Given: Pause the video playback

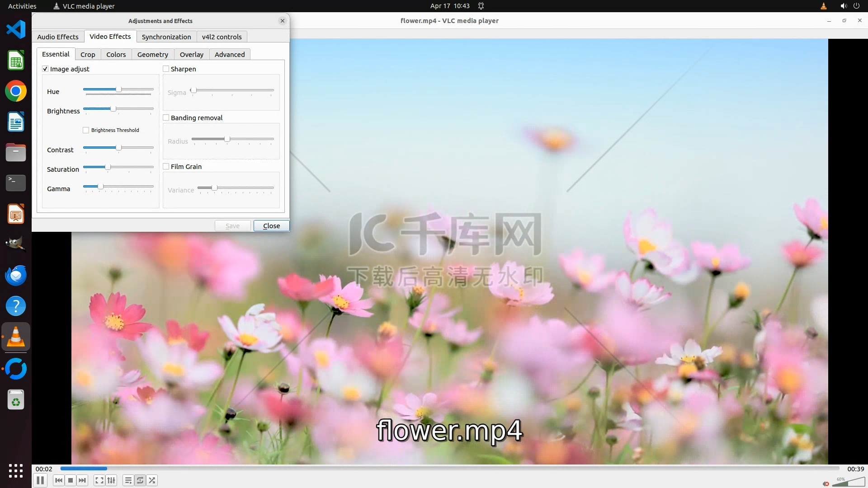Looking at the screenshot, I should (x=40, y=480).
